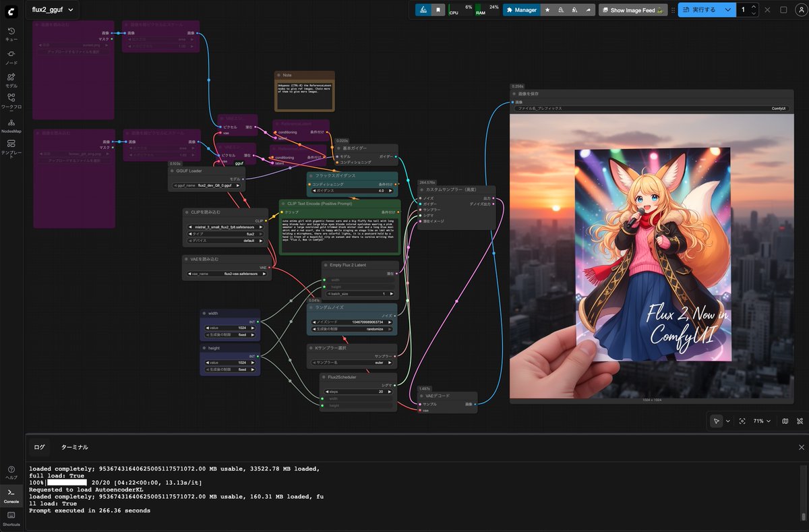The width and height of the screenshot is (809, 532).
Task: Click the log panel vertical scrollbar
Action: click(x=803, y=492)
